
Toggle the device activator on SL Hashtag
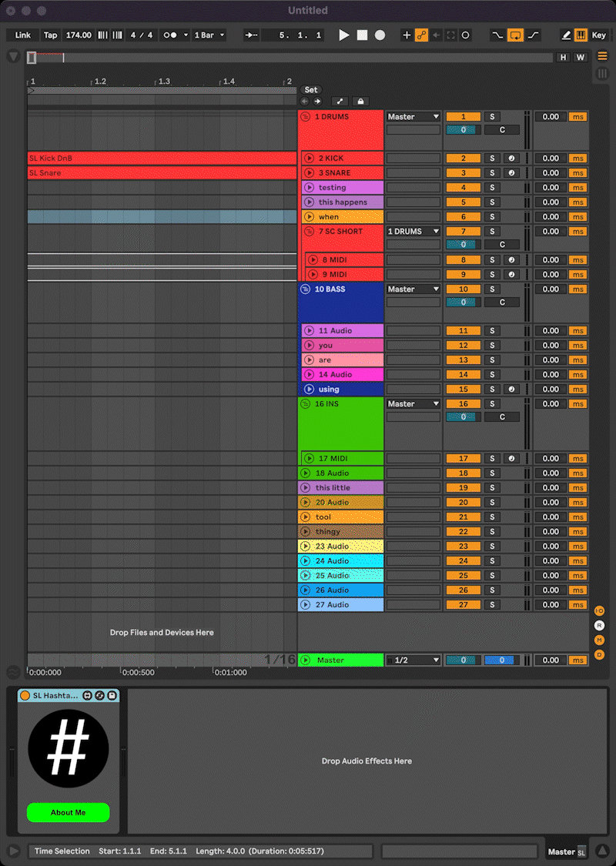click(25, 696)
